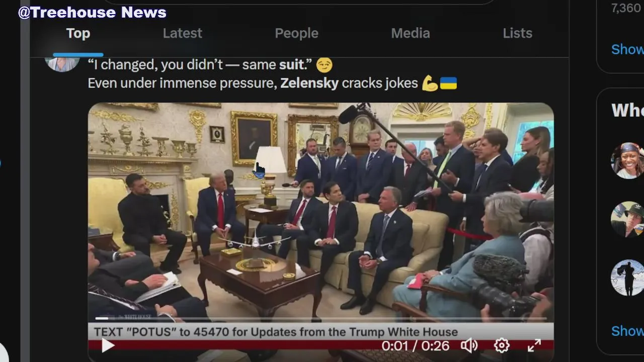Click the video frame of the Oval Office
Image resolution: width=644 pixels, height=362 pixels.
321,211
